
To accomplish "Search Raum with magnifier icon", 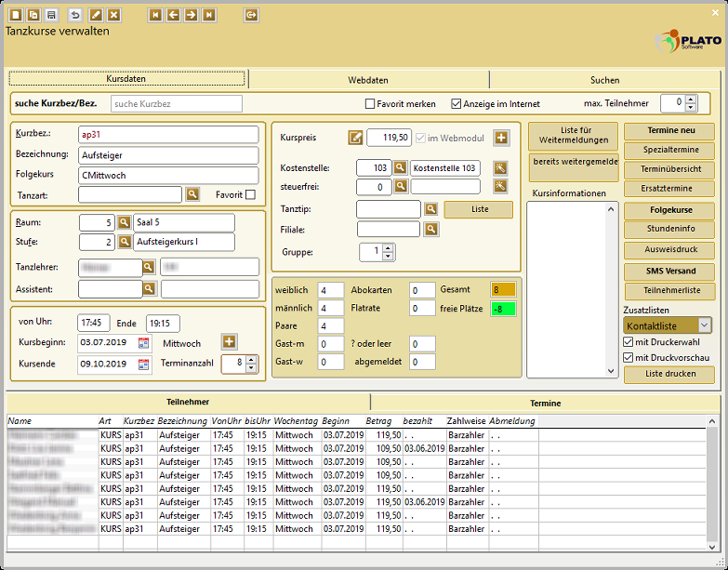I will [124, 222].
